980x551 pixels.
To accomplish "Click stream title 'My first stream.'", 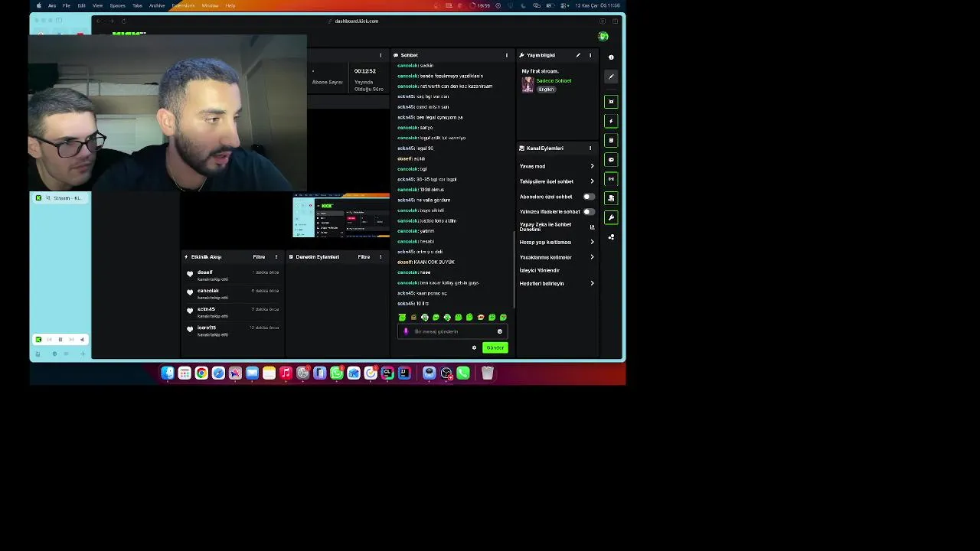I will [x=540, y=71].
